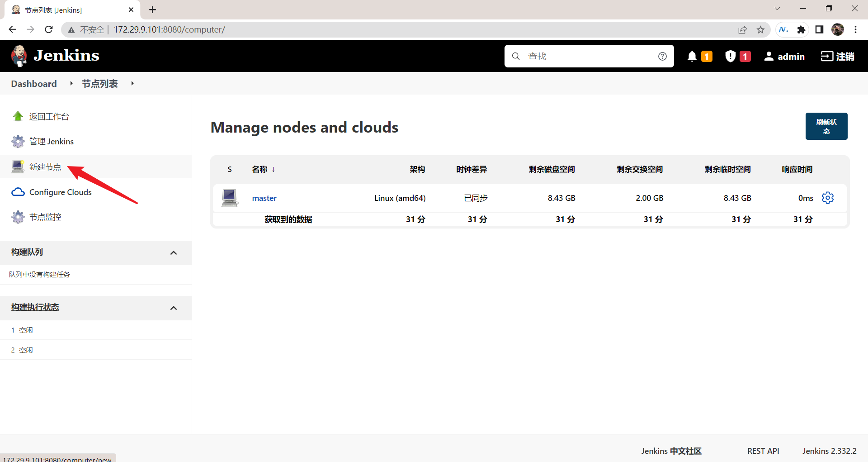Click the 队列中没有构建任务 queue message
This screenshot has width=868, height=462.
pyautogui.click(x=40, y=275)
